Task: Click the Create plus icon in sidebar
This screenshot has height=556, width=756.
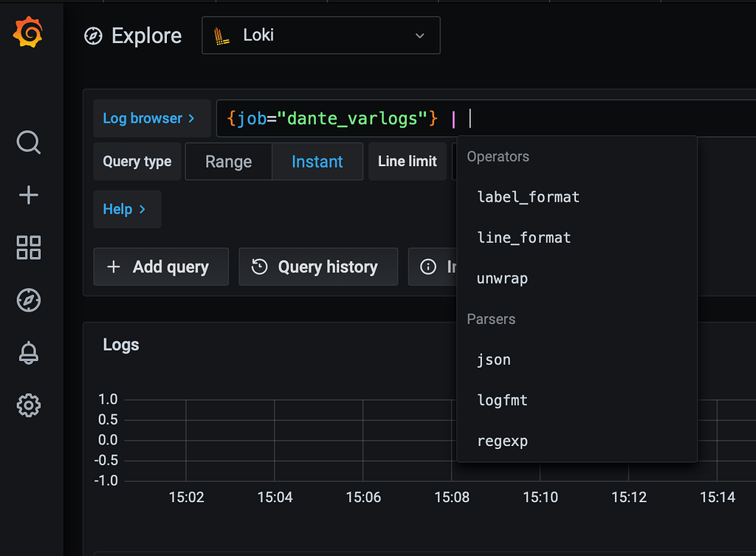Action: pyautogui.click(x=28, y=195)
